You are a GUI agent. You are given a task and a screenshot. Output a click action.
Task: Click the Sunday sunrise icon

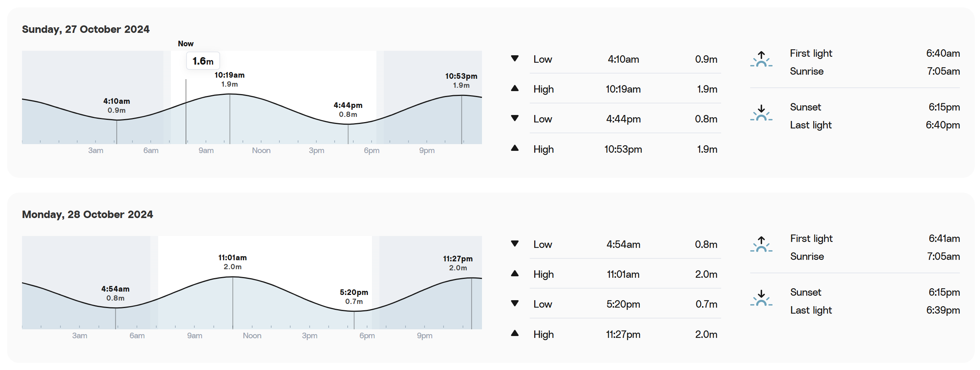tap(761, 59)
